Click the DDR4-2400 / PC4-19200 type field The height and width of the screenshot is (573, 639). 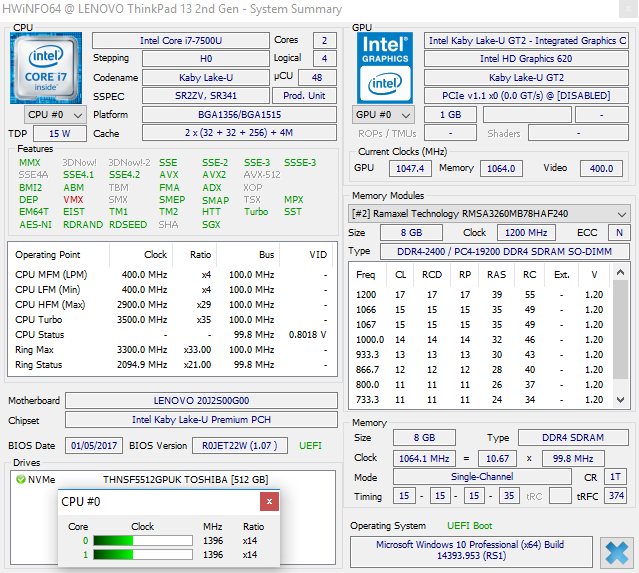[x=505, y=251]
